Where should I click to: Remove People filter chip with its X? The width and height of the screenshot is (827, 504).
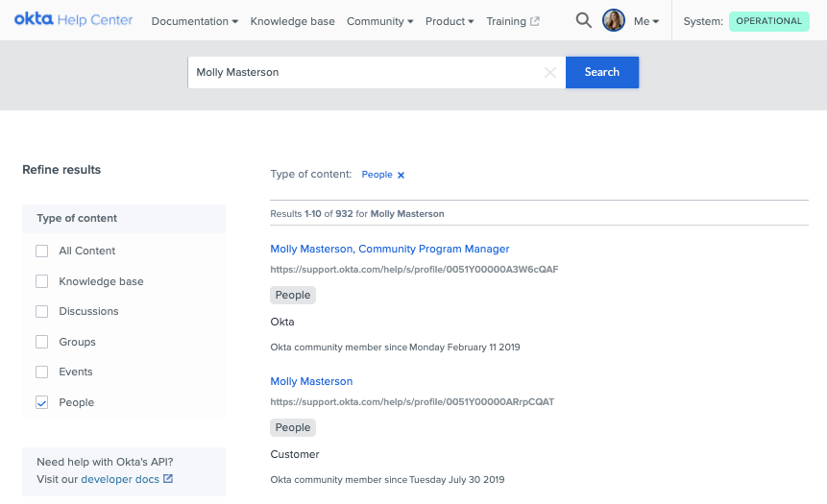pyautogui.click(x=401, y=175)
